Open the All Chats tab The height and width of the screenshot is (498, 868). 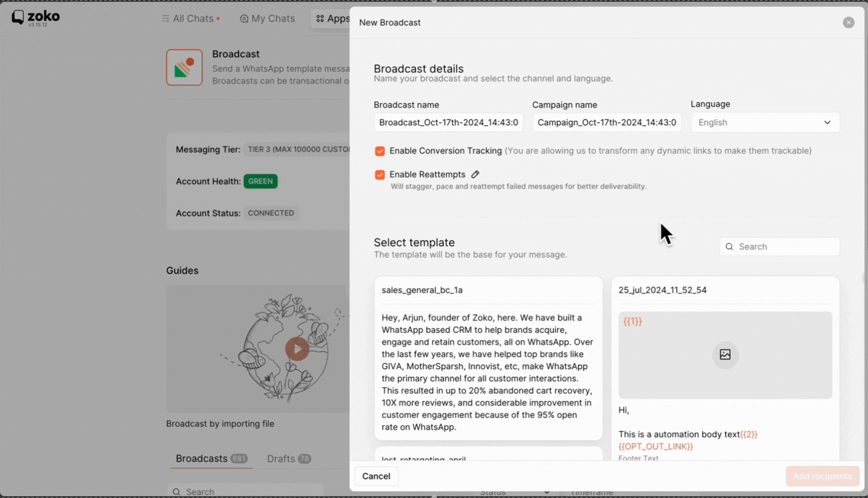pos(191,19)
